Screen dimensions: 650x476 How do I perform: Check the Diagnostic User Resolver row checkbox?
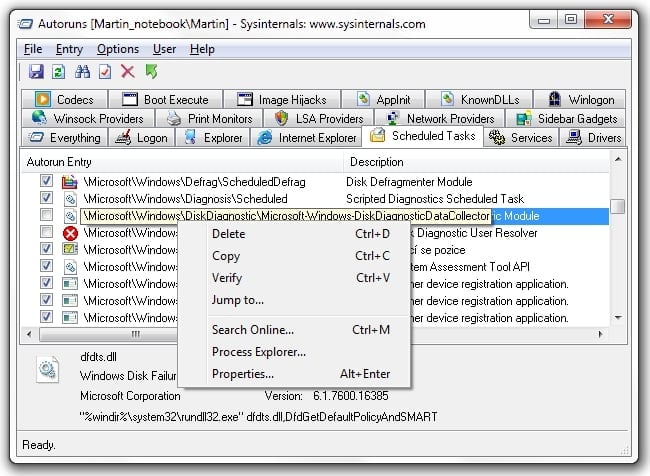coord(46,232)
